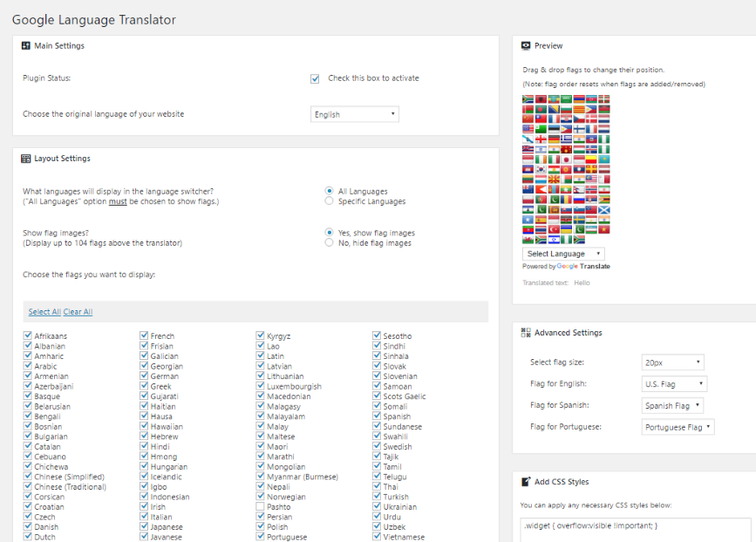This screenshot has width=756, height=542.
Task: Select the Ukrainian flag in the preview
Action: 566,230
